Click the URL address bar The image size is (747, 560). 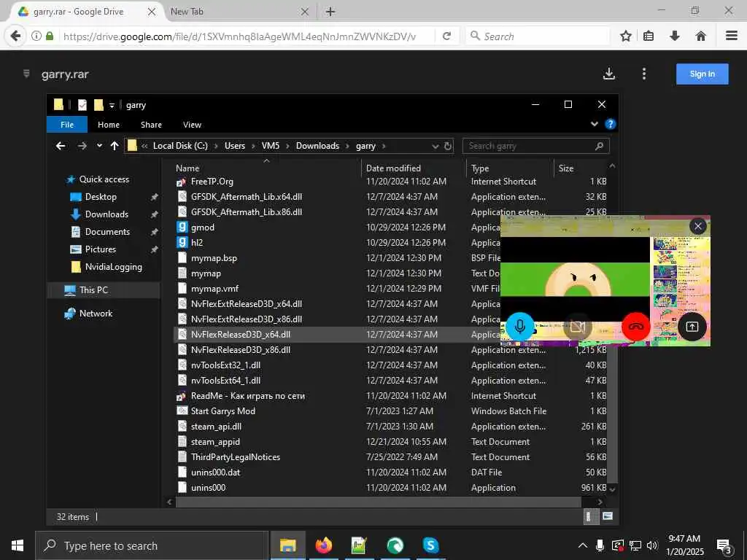(x=239, y=36)
